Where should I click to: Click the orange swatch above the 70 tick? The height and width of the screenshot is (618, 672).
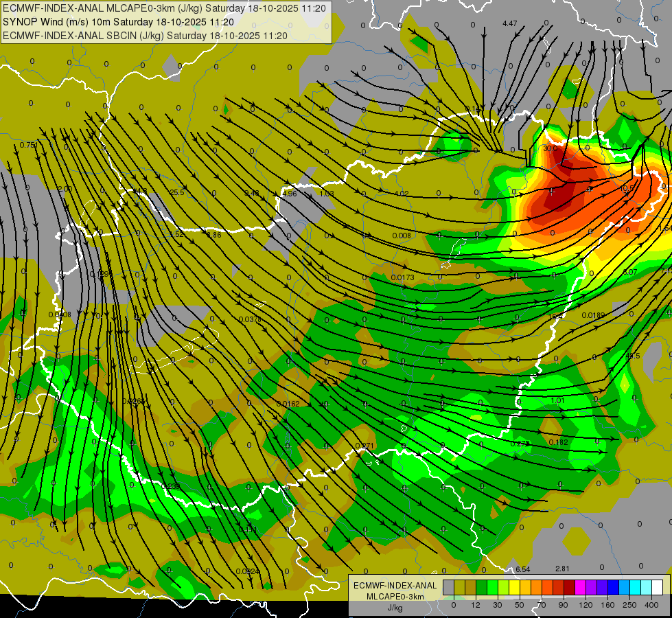click(537, 587)
